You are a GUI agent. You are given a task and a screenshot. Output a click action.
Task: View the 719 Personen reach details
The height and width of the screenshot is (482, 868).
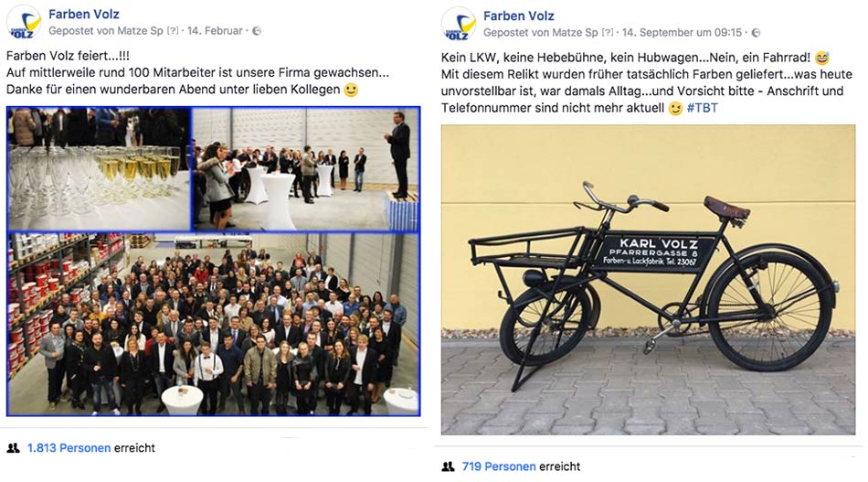[x=499, y=467]
